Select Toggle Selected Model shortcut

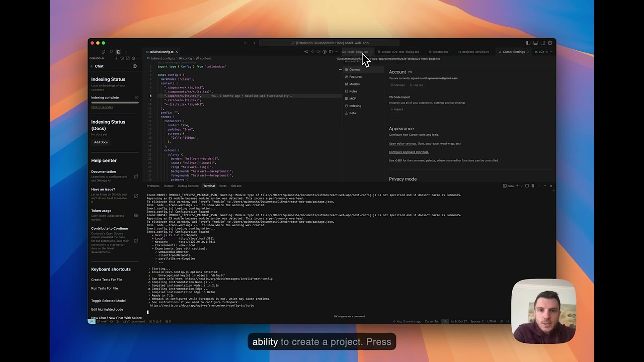click(x=108, y=301)
